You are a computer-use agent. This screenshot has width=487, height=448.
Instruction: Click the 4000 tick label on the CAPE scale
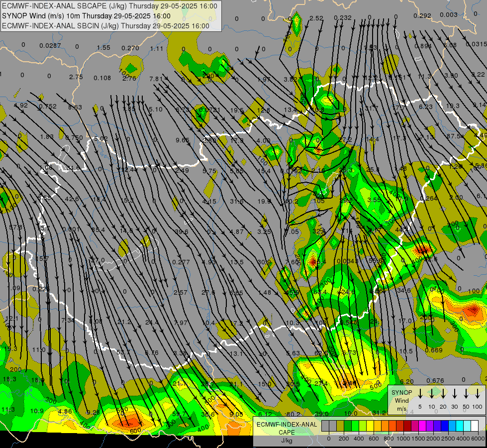pos(463,439)
